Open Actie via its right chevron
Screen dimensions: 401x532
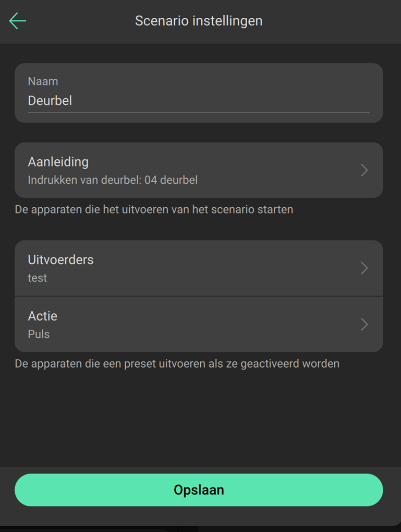pyautogui.click(x=364, y=324)
